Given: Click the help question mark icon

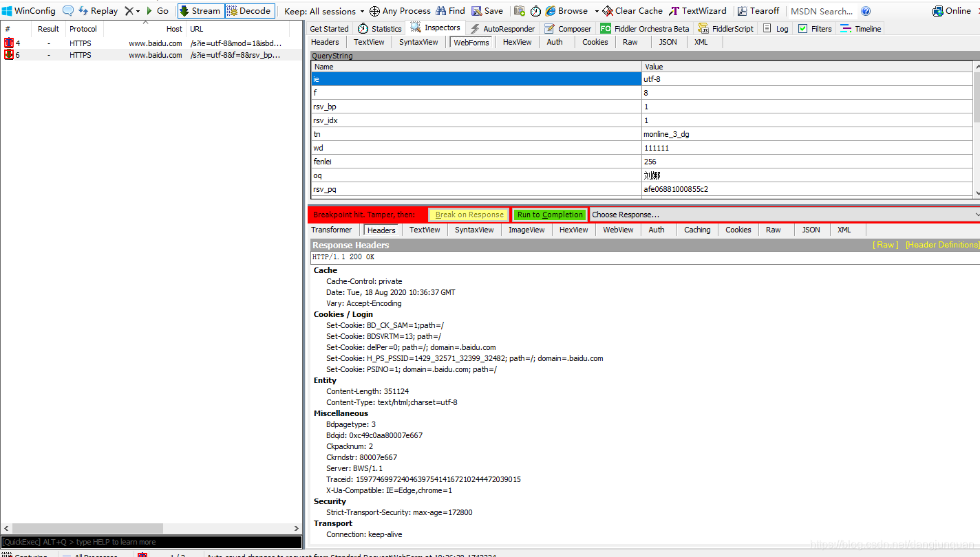Looking at the screenshot, I should click(866, 11).
